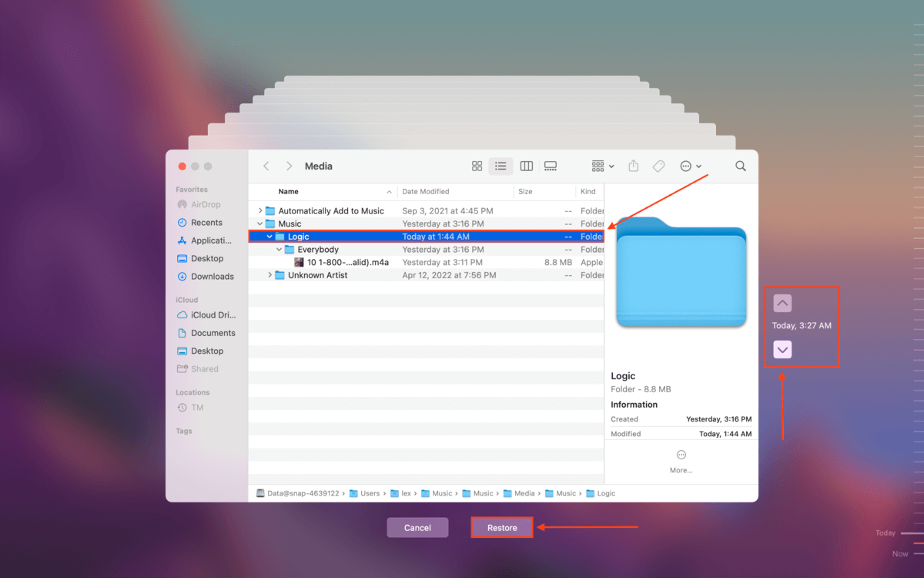Click the Restore button

[x=502, y=528]
